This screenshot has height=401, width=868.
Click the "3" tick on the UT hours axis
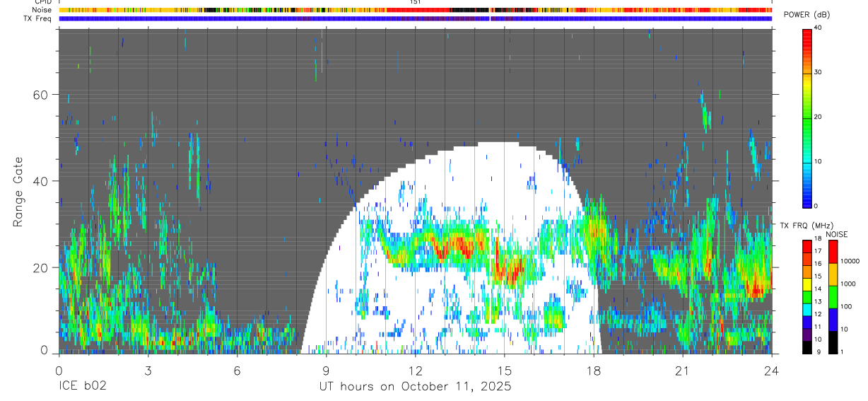[x=148, y=369]
